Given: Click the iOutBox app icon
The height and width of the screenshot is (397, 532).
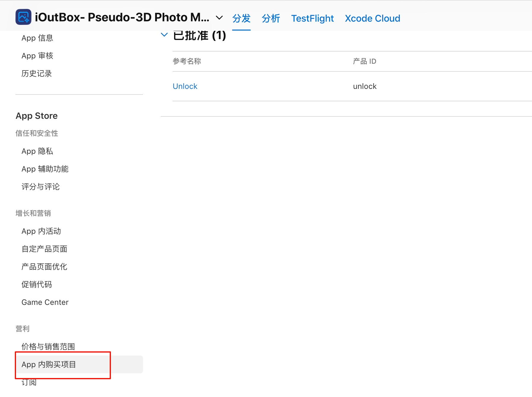Looking at the screenshot, I should pos(23,17).
